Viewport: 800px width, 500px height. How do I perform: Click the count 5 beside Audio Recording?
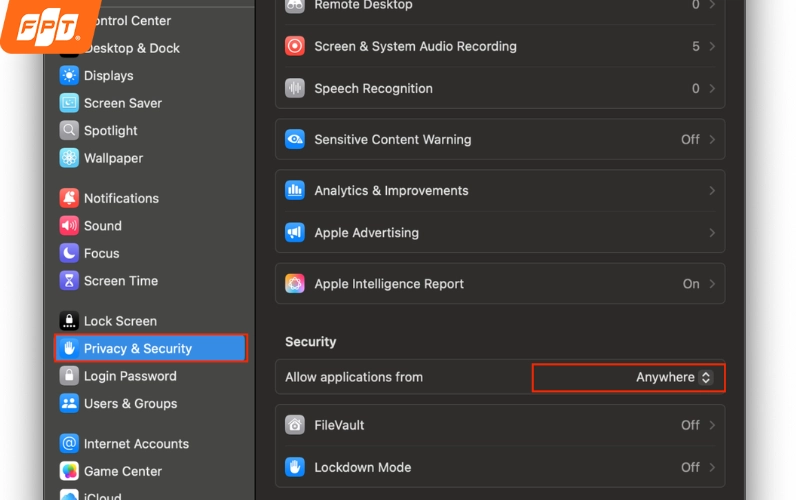click(696, 46)
